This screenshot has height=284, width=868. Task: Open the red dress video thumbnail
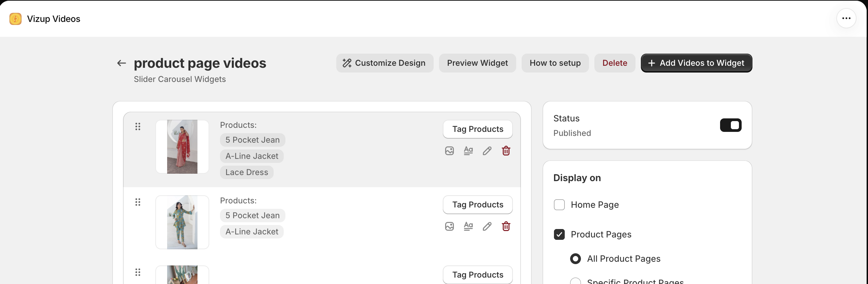click(x=182, y=147)
